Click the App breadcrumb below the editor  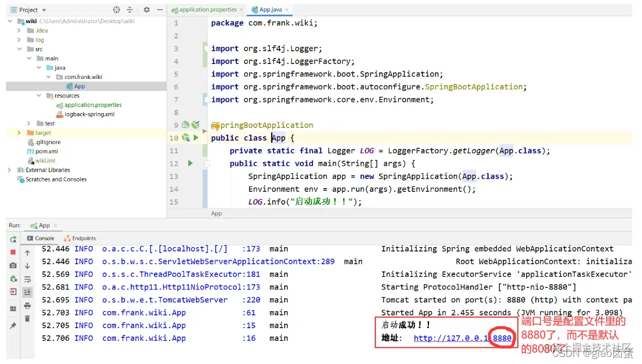pos(216,213)
